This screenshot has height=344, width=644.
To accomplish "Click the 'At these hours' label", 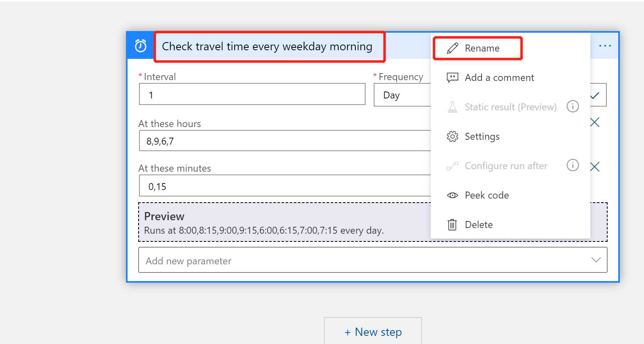I will pyautogui.click(x=170, y=124).
